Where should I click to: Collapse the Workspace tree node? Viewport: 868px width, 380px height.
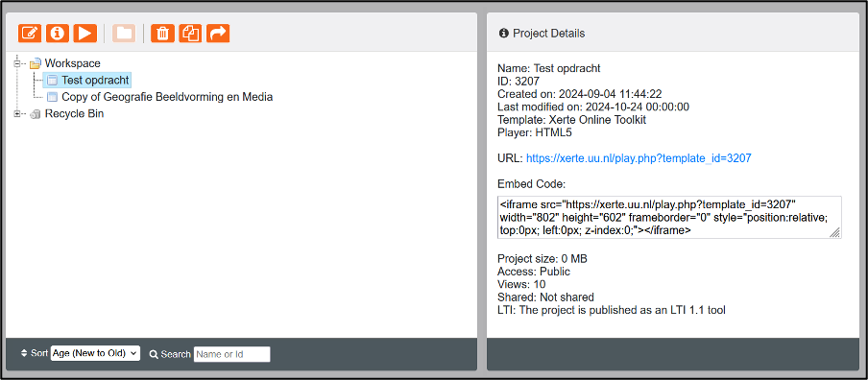click(x=17, y=63)
